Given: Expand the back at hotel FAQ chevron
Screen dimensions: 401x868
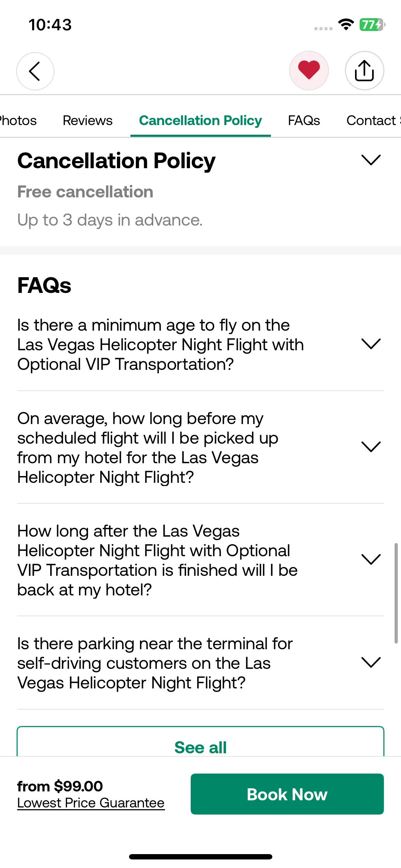Looking at the screenshot, I should 371,559.
